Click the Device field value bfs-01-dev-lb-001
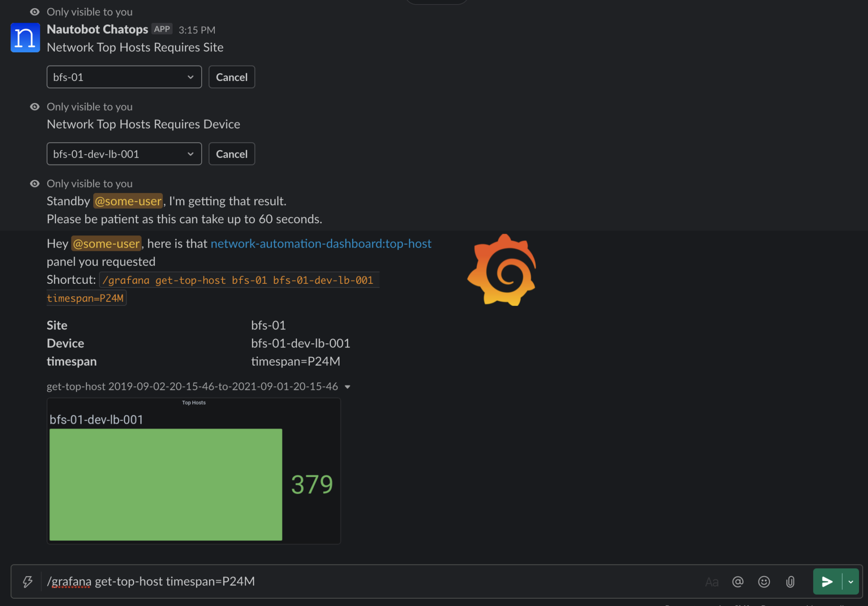Screen dimensions: 868x606 [x=301, y=343]
